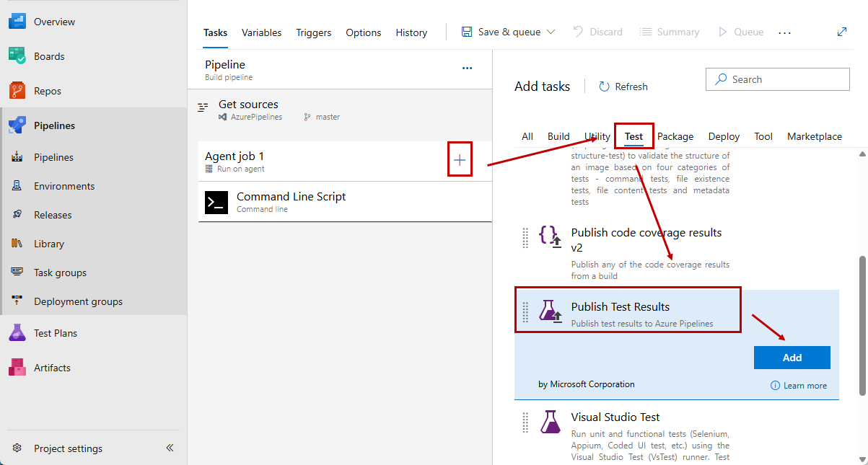Open the Repos section icon
This screenshot has width=868, height=465.
tap(17, 91)
